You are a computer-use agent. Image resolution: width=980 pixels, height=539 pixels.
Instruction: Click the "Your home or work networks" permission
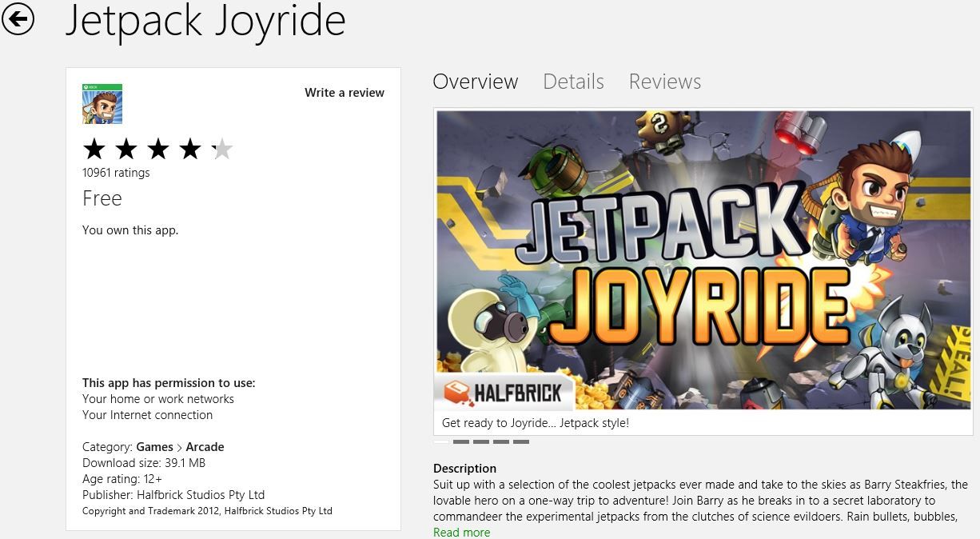click(158, 399)
